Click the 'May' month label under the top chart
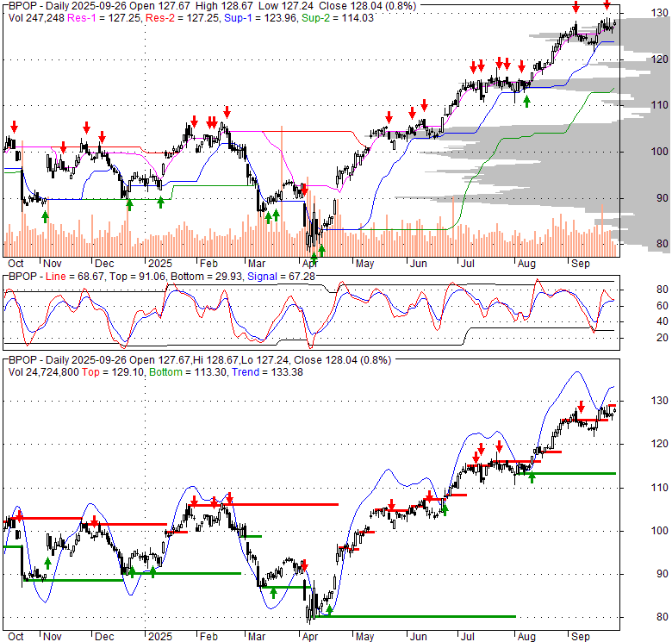Image resolution: width=672 pixels, height=642 pixels. click(364, 264)
